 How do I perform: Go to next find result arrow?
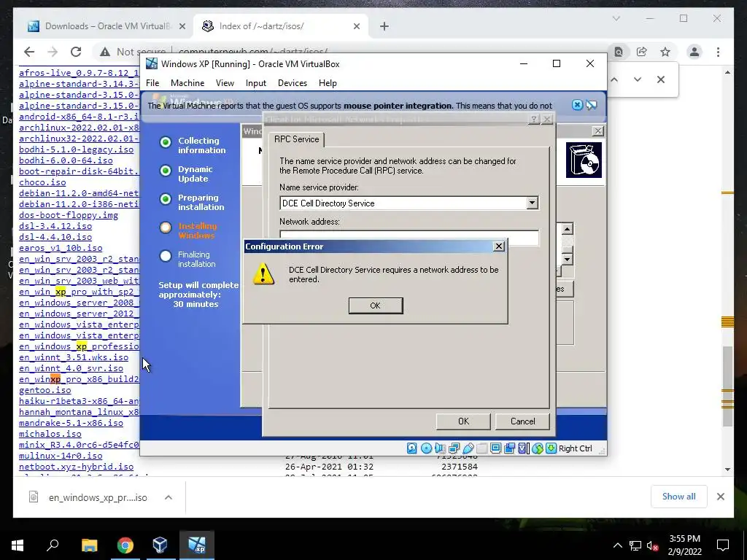[x=638, y=79]
